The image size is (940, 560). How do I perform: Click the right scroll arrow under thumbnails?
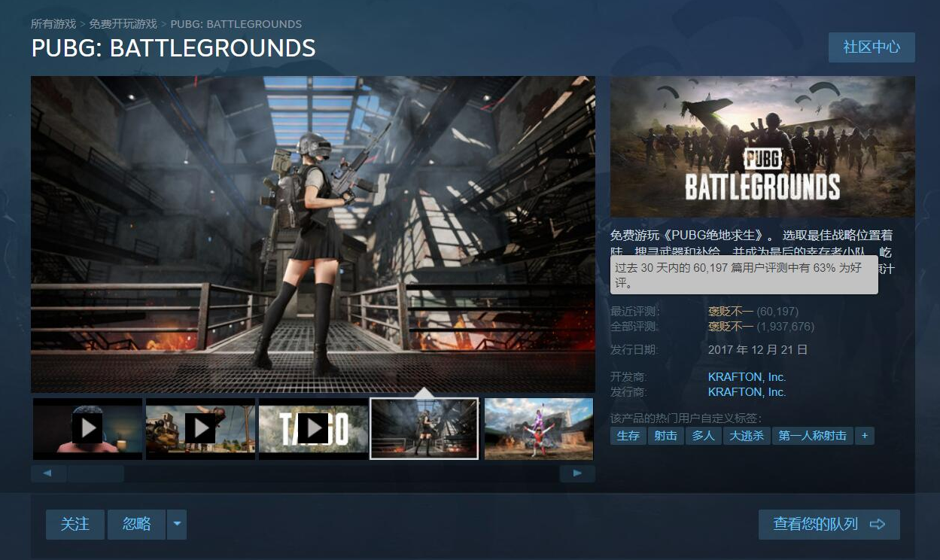tap(577, 473)
